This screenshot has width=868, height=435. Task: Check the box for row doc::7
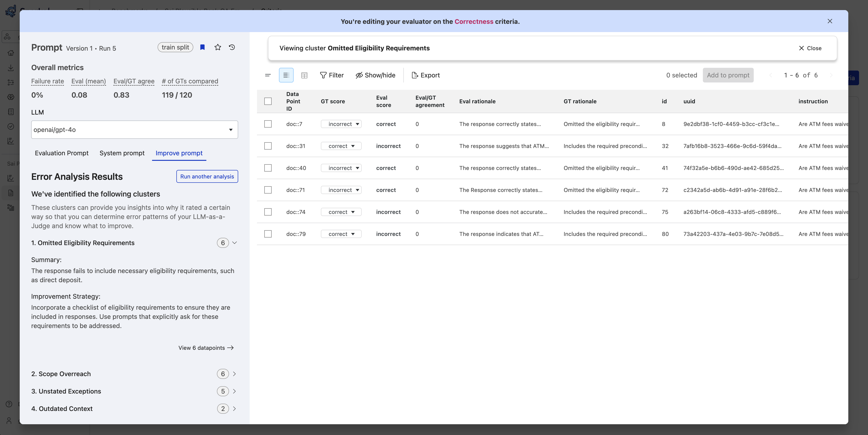268,124
